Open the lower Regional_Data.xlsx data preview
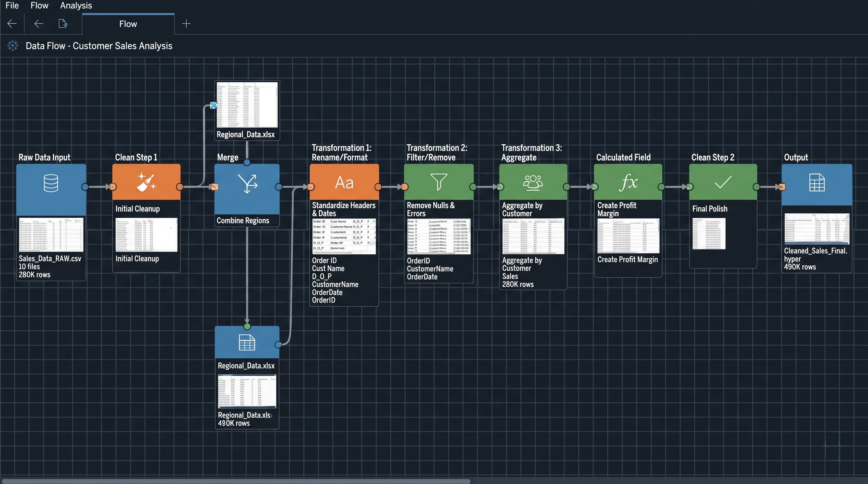Image resolution: width=868 pixels, height=484 pixels. (x=247, y=391)
